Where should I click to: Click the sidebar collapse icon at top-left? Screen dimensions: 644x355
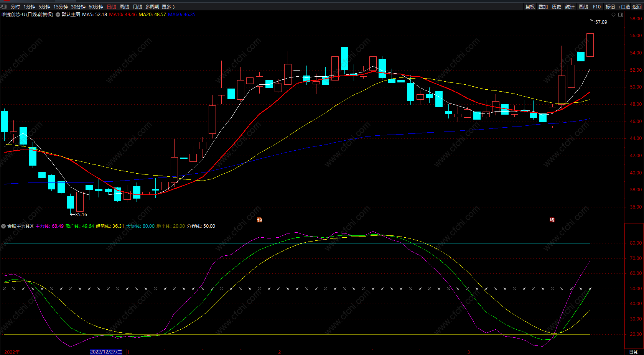pos(4,7)
